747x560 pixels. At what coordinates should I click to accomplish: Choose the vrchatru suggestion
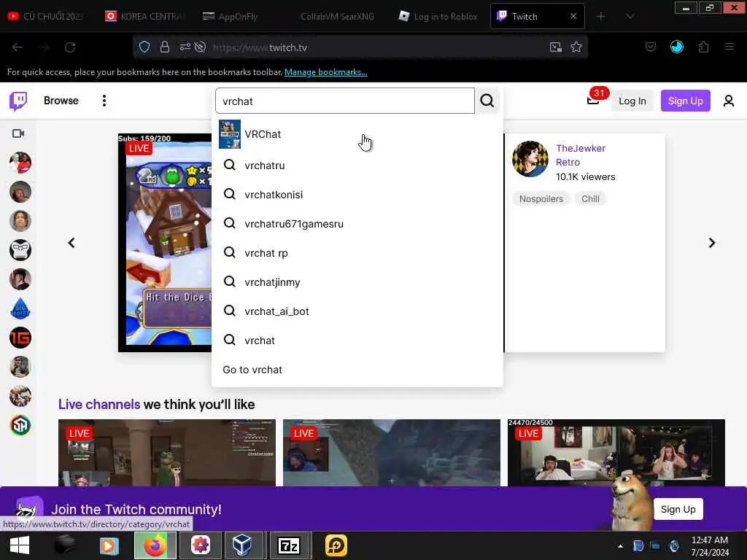point(357,166)
